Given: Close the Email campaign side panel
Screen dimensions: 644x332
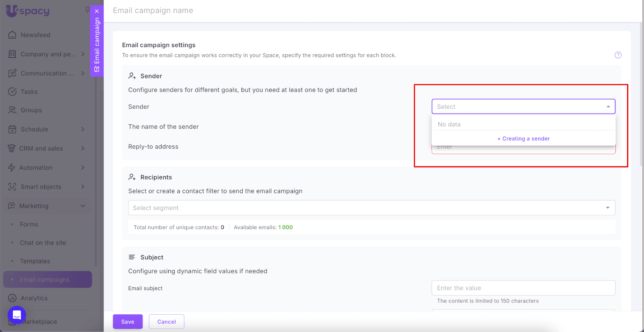Looking at the screenshot, I should tap(97, 11).
